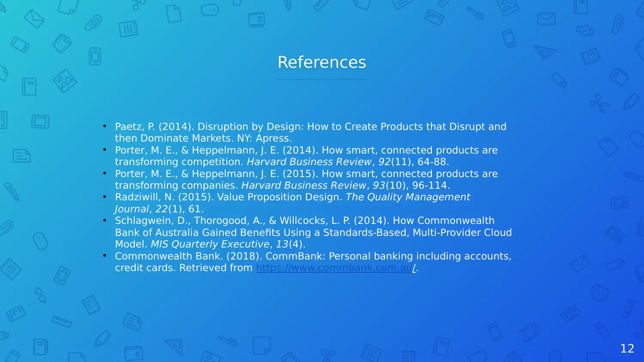Select 'credit cards. Retrieved from' text
This screenshot has width=644, height=362.
[184, 268]
